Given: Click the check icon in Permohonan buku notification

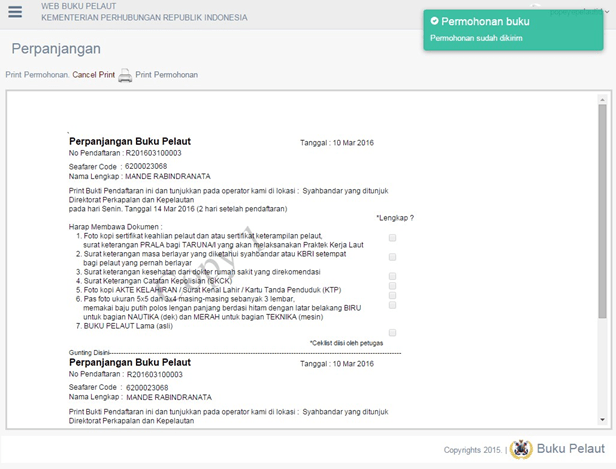Looking at the screenshot, I should pyautogui.click(x=434, y=21).
